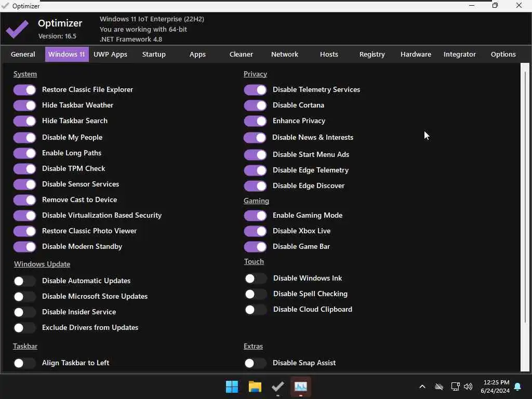Toggle Disable Edge Discover switch

pos(255,186)
